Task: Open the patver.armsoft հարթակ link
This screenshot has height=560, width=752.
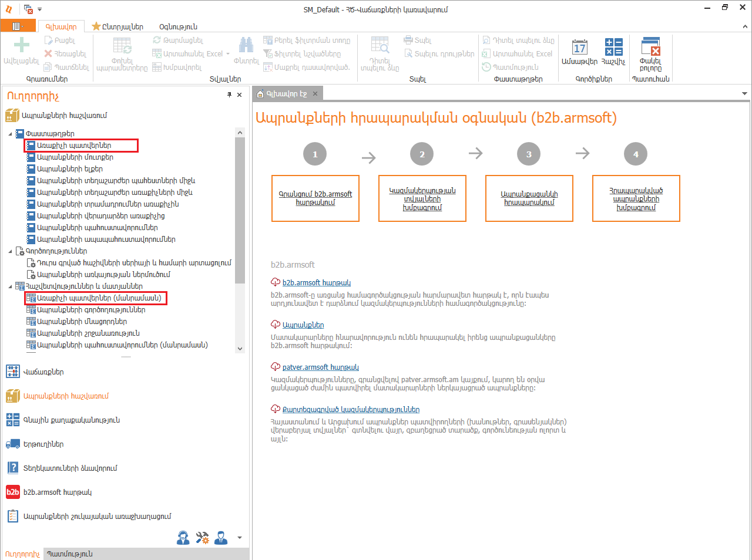Action: click(x=321, y=367)
